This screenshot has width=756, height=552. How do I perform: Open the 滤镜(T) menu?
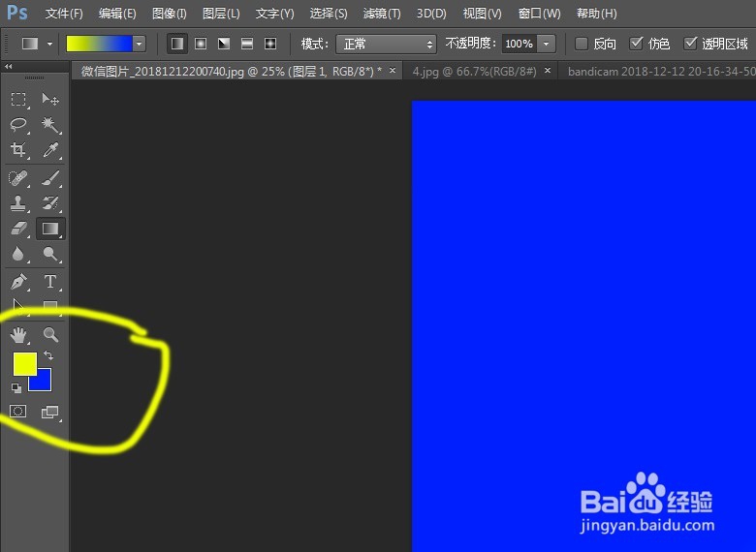[382, 14]
